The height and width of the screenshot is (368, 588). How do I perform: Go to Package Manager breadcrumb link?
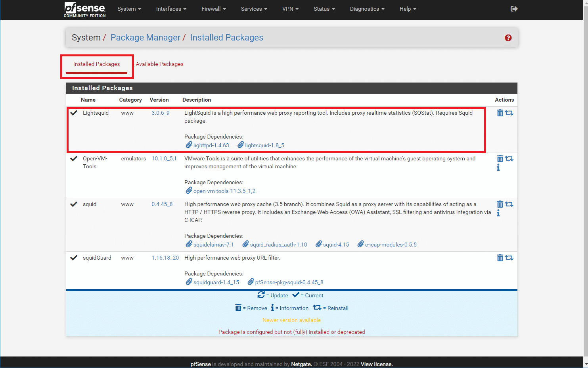(146, 37)
